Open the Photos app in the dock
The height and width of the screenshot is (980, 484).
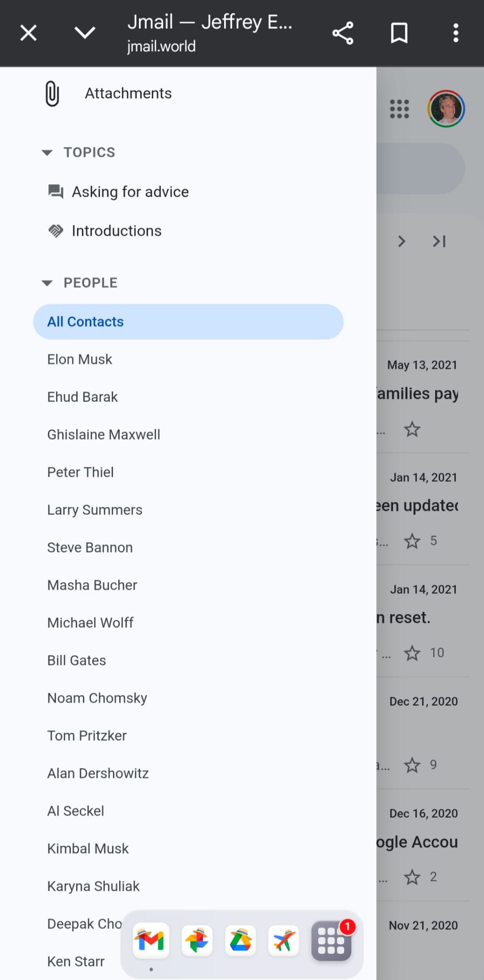[197, 941]
